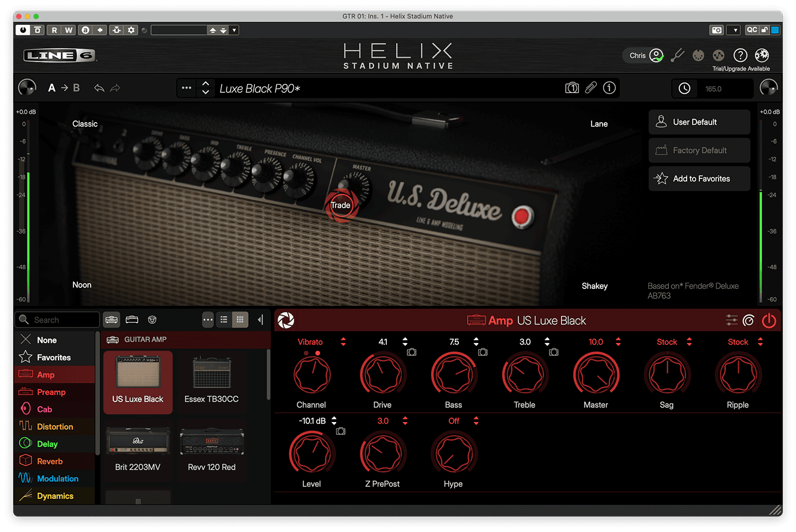Select the Distortion category
Screen dimensions: 796x532
(54, 426)
